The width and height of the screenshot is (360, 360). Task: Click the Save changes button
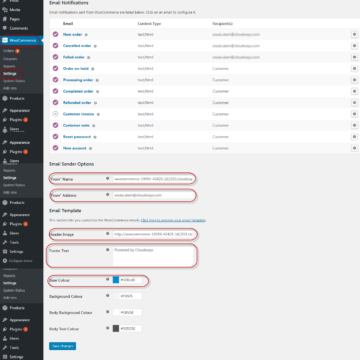pyautogui.click(x=62, y=346)
